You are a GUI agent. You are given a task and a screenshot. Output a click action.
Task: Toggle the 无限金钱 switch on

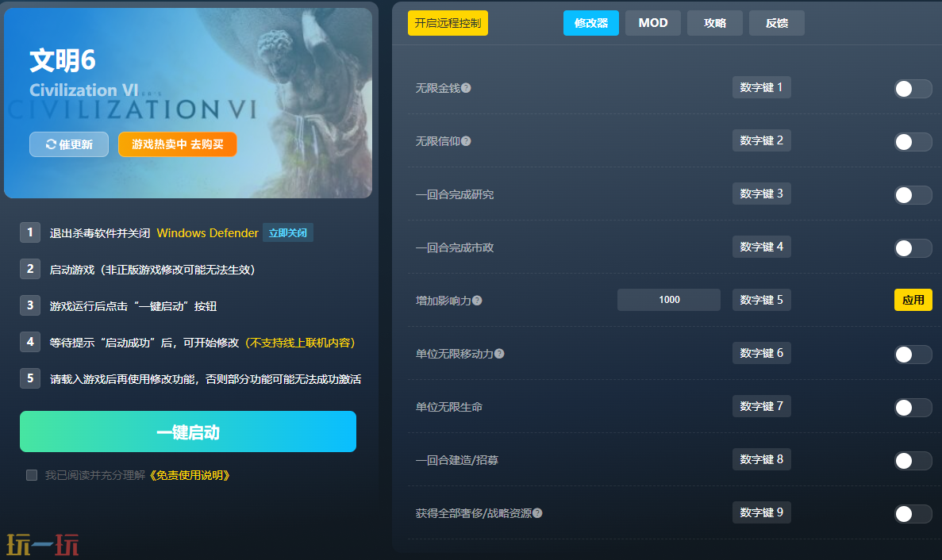pyautogui.click(x=913, y=89)
